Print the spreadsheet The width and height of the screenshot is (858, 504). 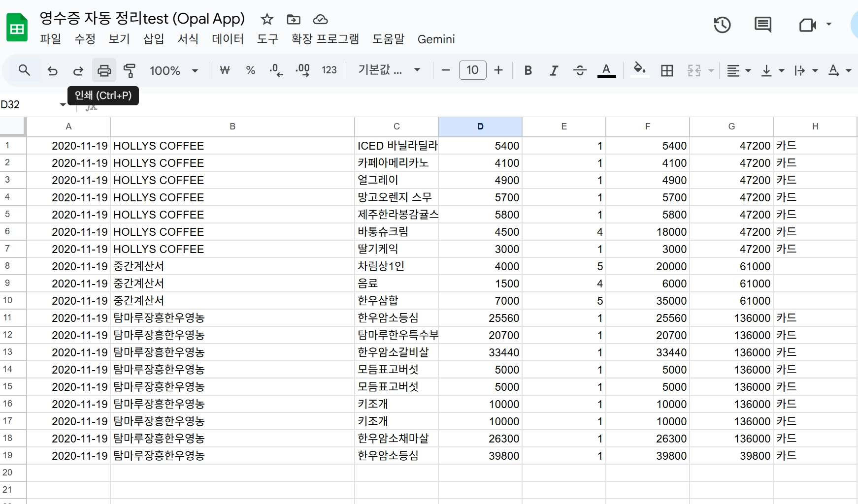104,70
